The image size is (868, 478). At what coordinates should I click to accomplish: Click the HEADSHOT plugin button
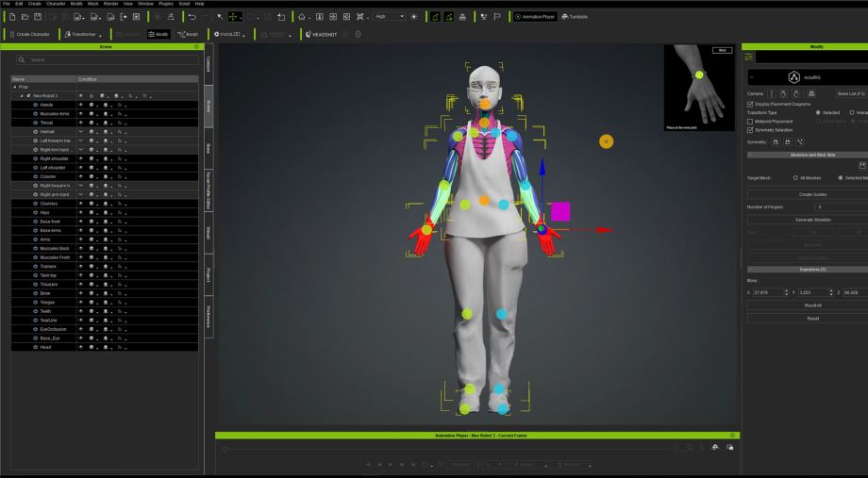(x=321, y=34)
